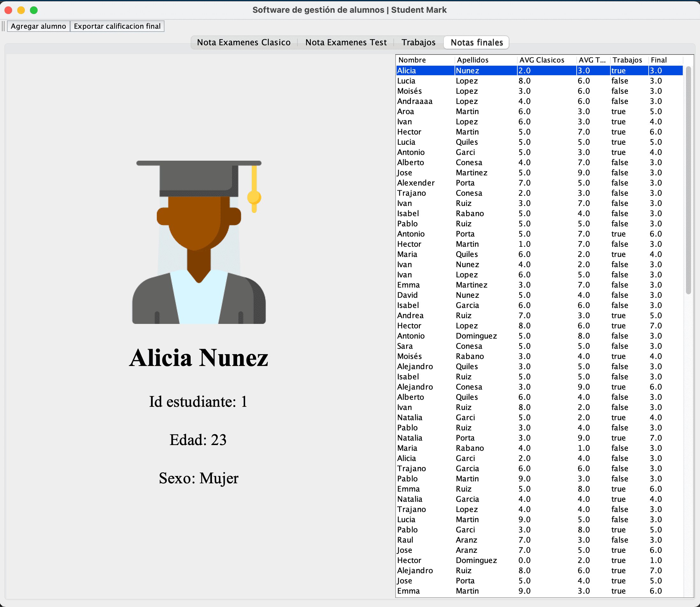Select the Antonio Porta row
Screen dimensions: 700x607
coord(539,234)
